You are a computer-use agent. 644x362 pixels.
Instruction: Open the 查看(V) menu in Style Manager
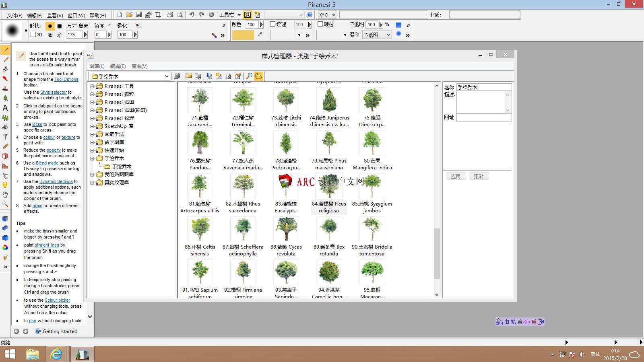140,66
